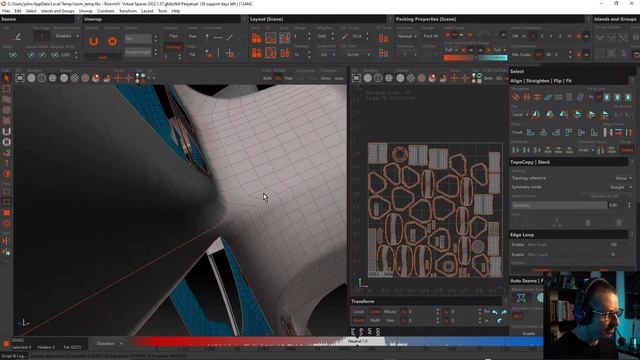This screenshot has width=640, height=360.
Task: Enable Edge Loop Max Count filter
Action: [x=518, y=255]
